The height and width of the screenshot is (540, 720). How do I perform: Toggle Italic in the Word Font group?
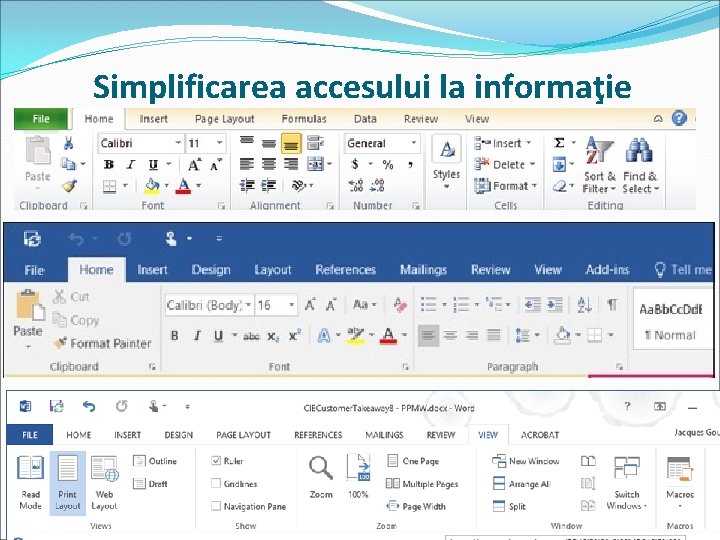pyautogui.click(x=197, y=336)
